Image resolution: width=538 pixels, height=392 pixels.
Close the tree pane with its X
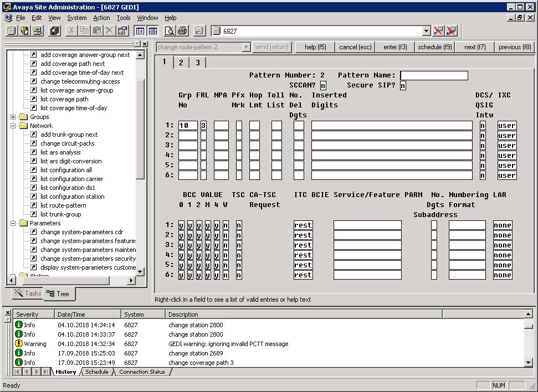click(x=145, y=44)
